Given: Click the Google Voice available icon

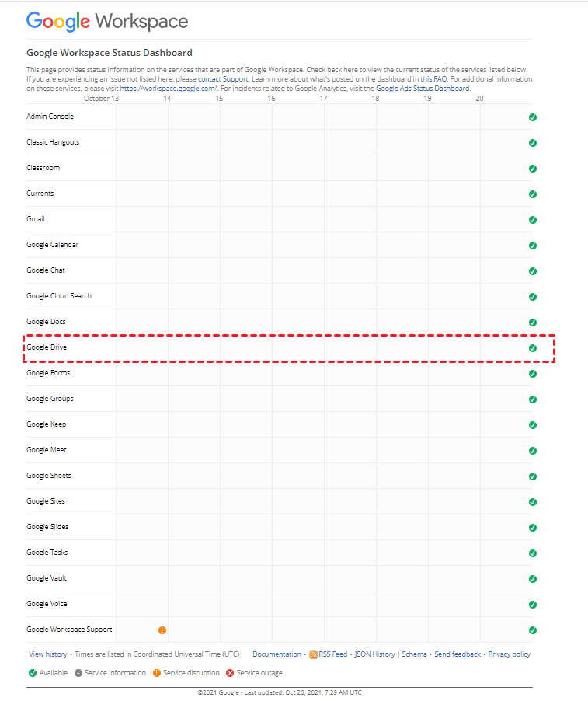Looking at the screenshot, I should click(x=533, y=605).
